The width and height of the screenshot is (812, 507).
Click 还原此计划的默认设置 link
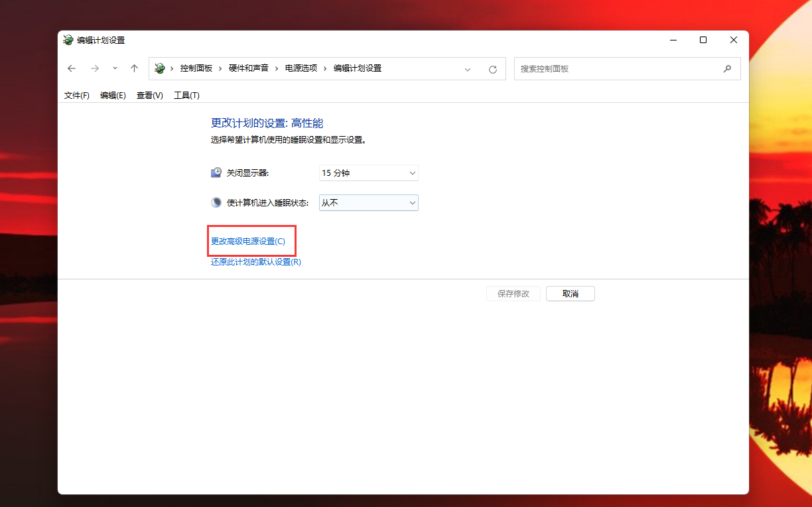click(255, 261)
